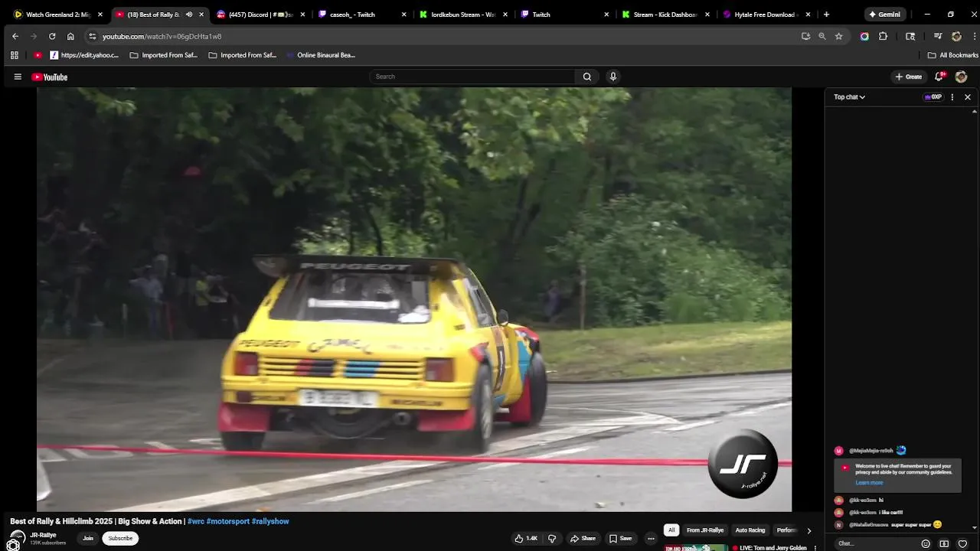Subscribe to JR-Rallye
The width and height of the screenshot is (980, 551).
[x=120, y=538]
